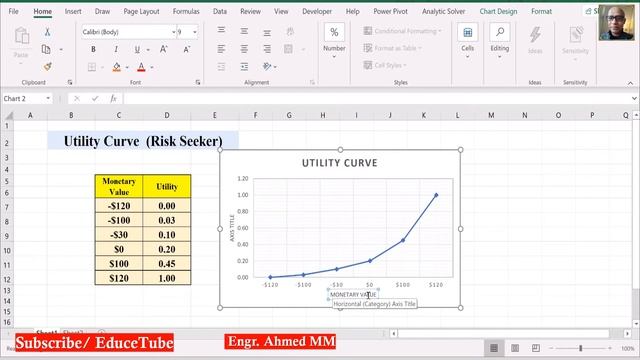
Task: Click the -$120 monetary value cell
Action: click(x=119, y=206)
